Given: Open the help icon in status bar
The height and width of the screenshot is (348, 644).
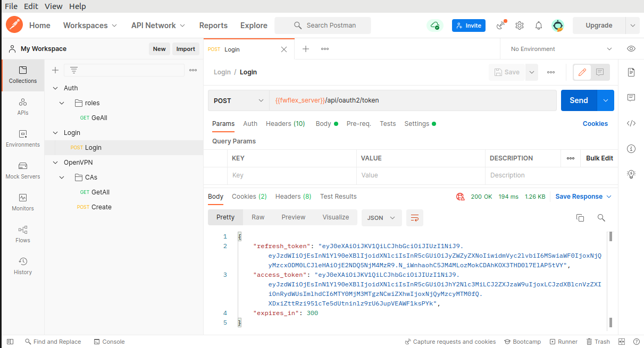Looking at the screenshot, I should point(636,342).
